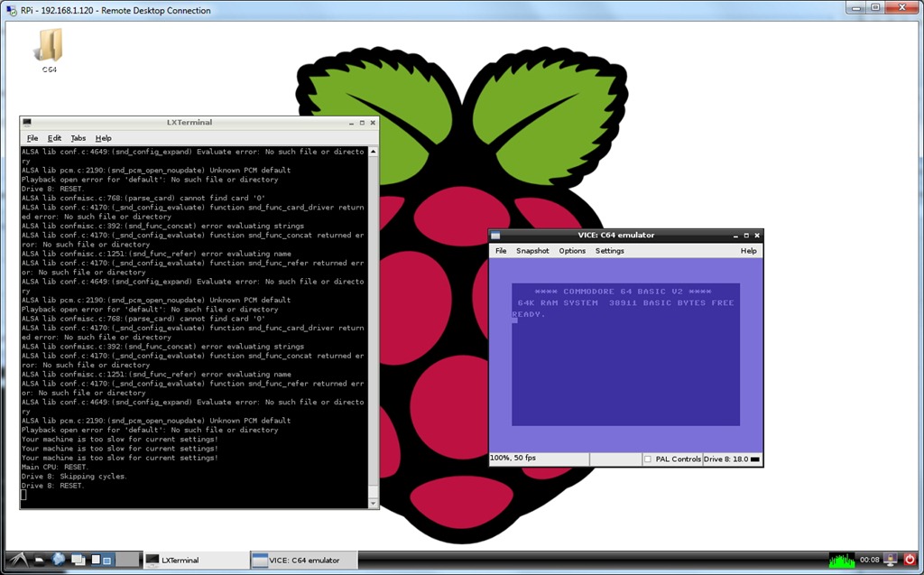
Task: Open the Edit menu in LXTerminal
Action: click(54, 138)
